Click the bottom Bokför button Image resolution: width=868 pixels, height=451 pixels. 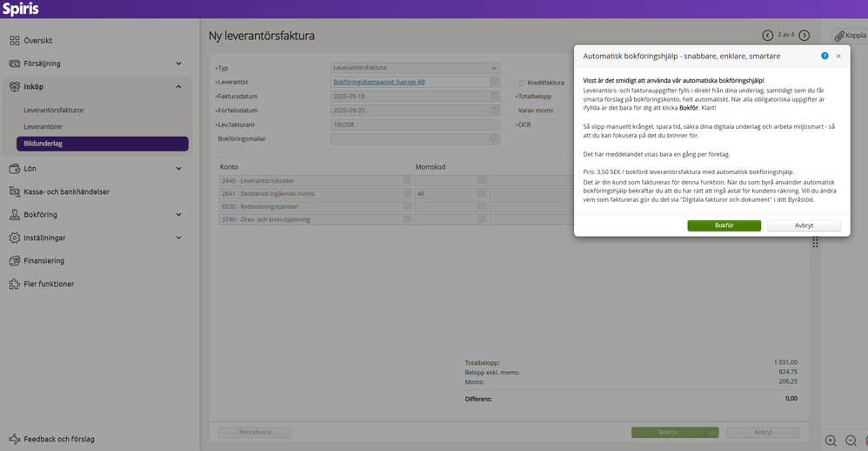[x=668, y=432]
